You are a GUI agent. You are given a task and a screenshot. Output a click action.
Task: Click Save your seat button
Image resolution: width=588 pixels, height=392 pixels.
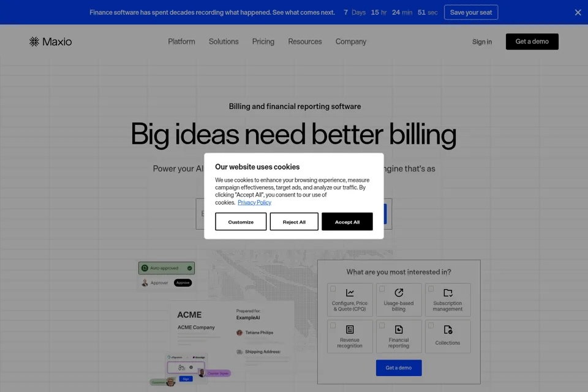(471, 12)
